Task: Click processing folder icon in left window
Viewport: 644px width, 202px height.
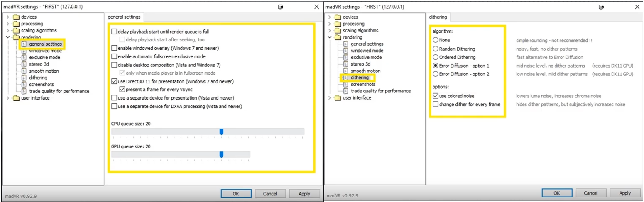Action: click(x=16, y=24)
